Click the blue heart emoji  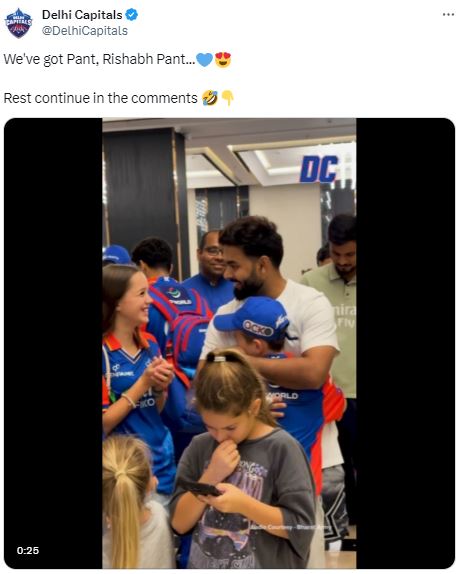tap(204, 59)
